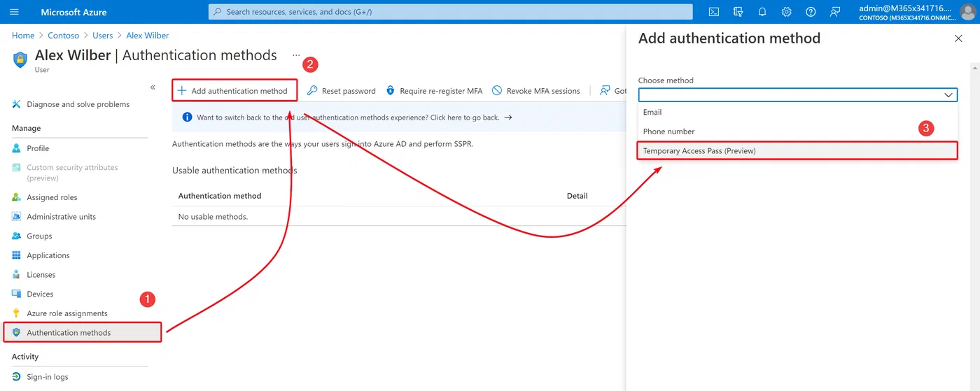The width and height of the screenshot is (980, 391).
Task: Click the Got feedback toolbar button
Action: [612, 91]
